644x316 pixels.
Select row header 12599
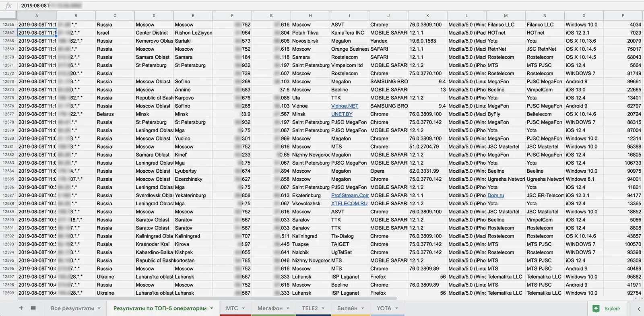pos(8,293)
